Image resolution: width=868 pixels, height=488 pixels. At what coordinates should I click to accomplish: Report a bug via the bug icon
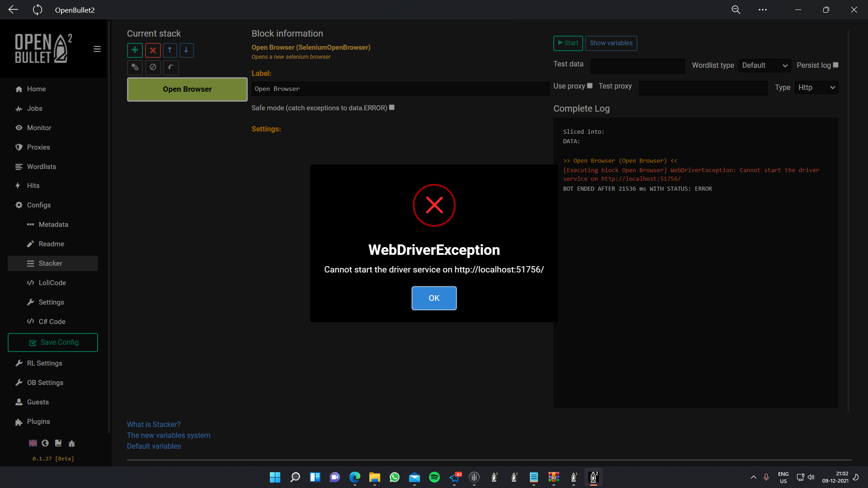click(x=71, y=443)
